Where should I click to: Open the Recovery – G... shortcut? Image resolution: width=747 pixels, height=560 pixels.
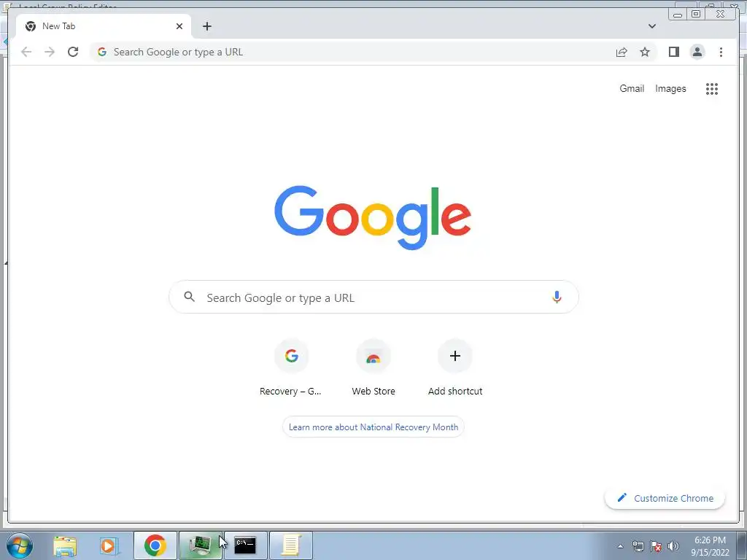point(291,368)
